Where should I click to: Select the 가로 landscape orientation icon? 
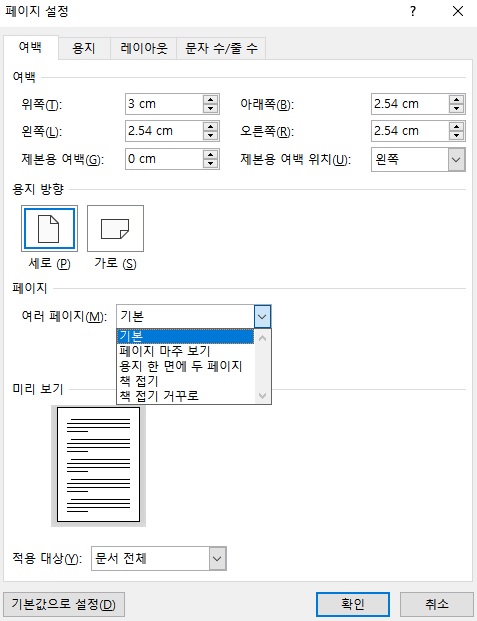(115, 228)
